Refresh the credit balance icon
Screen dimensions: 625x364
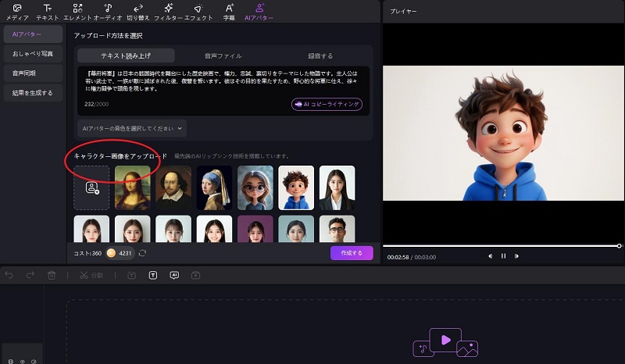click(142, 253)
